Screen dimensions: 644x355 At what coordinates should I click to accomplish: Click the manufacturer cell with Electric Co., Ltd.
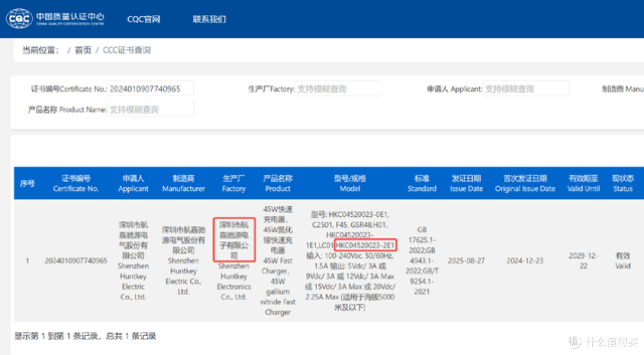pos(184,261)
